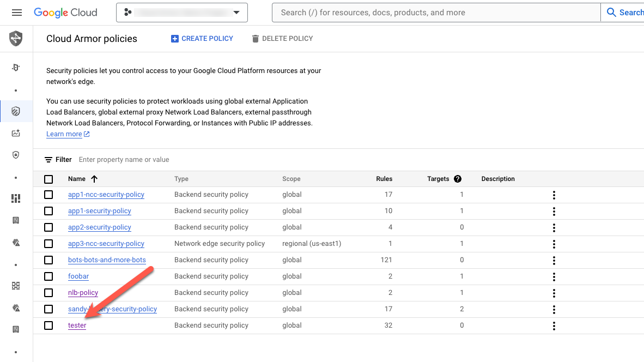The image size is (644, 362).
Task: Click the Name column sort arrow
Action: 94,179
